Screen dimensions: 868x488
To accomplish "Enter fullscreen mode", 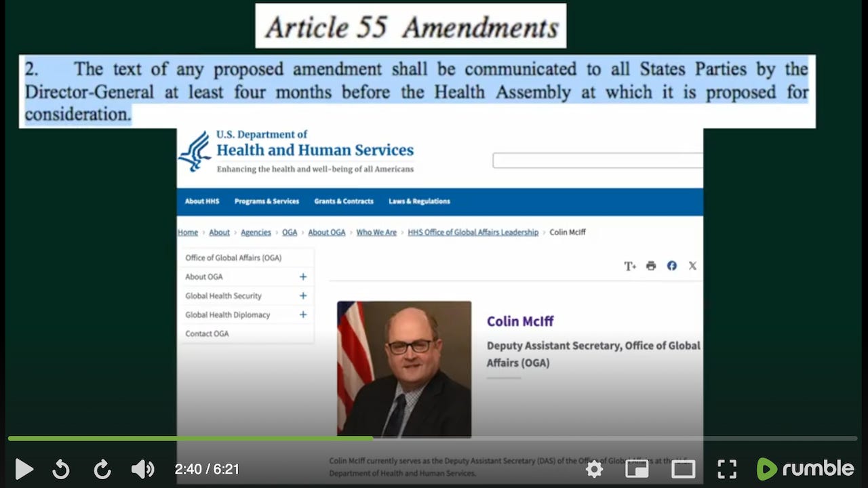I will [727, 468].
